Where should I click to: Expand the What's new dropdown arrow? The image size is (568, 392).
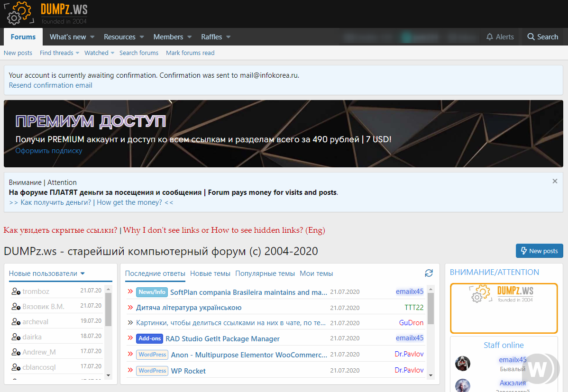coord(92,37)
